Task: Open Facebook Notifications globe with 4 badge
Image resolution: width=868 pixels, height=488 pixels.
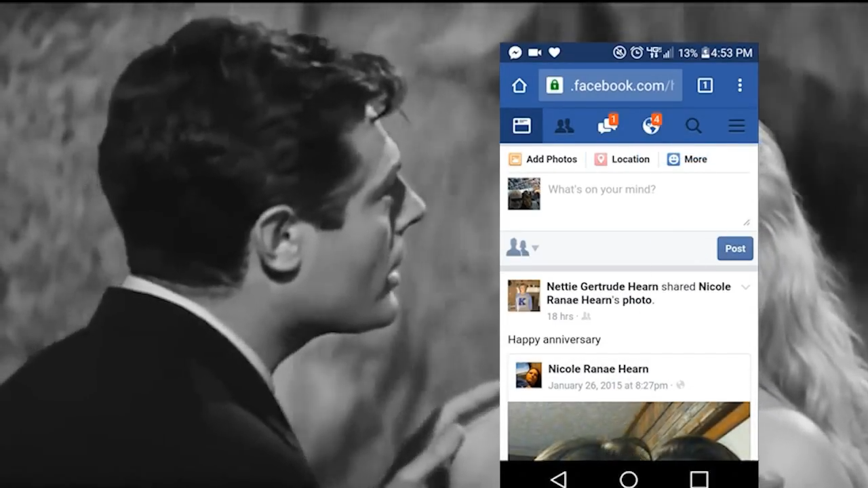Action: pyautogui.click(x=651, y=125)
